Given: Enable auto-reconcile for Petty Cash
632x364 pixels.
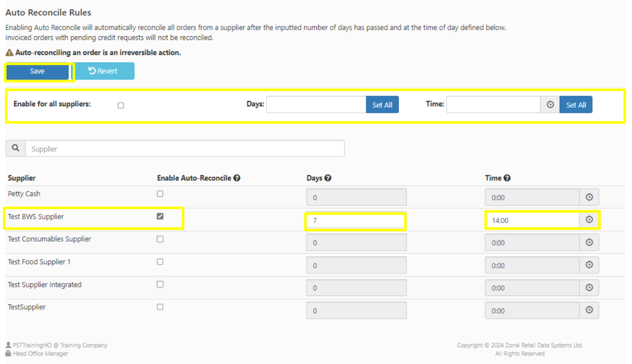Looking at the screenshot, I should 160,194.
